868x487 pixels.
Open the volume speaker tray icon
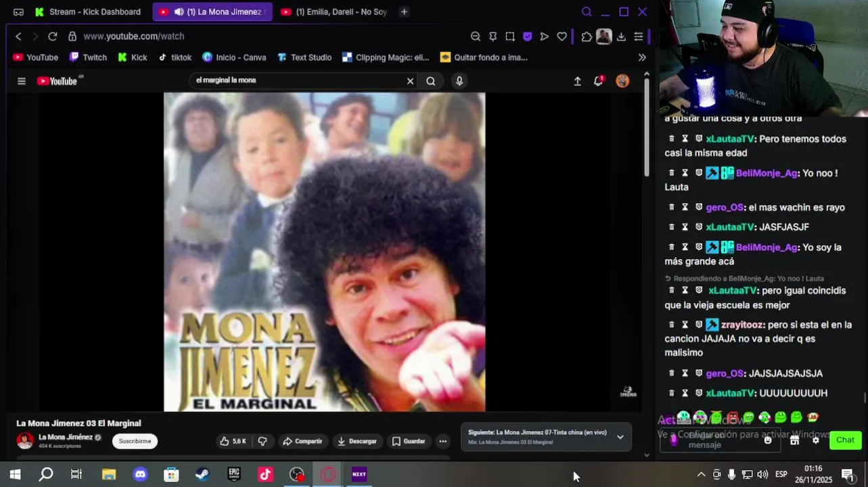(x=762, y=475)
